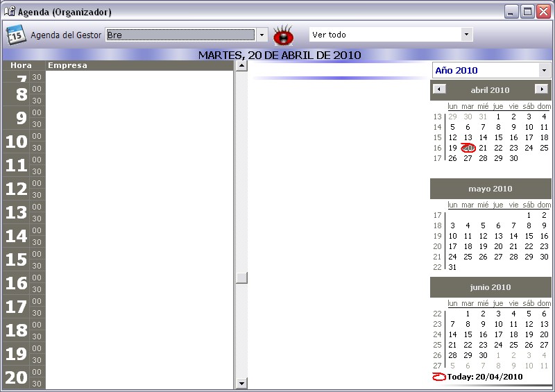Go to next month in calendar

tap(541, 90)
